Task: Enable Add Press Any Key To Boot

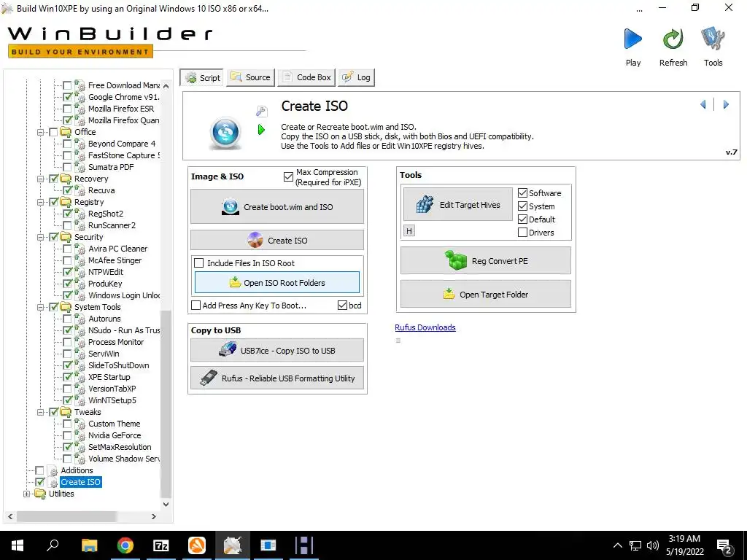Action: [x=196, y=306]
